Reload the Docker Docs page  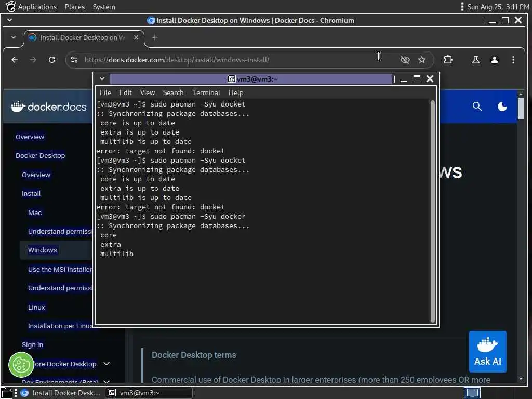click(x=52, y=60)
